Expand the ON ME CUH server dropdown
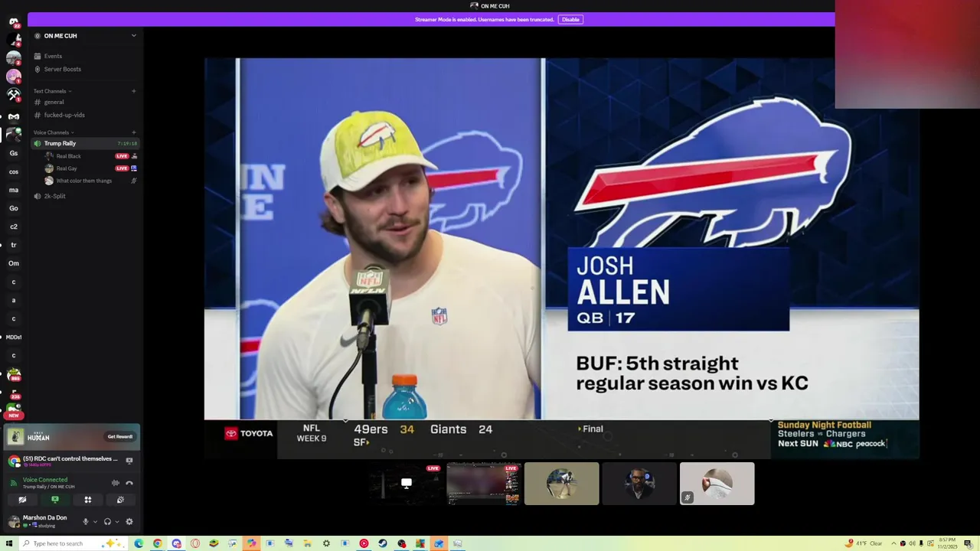Screen dimensions: 980x551 [133, 36]
